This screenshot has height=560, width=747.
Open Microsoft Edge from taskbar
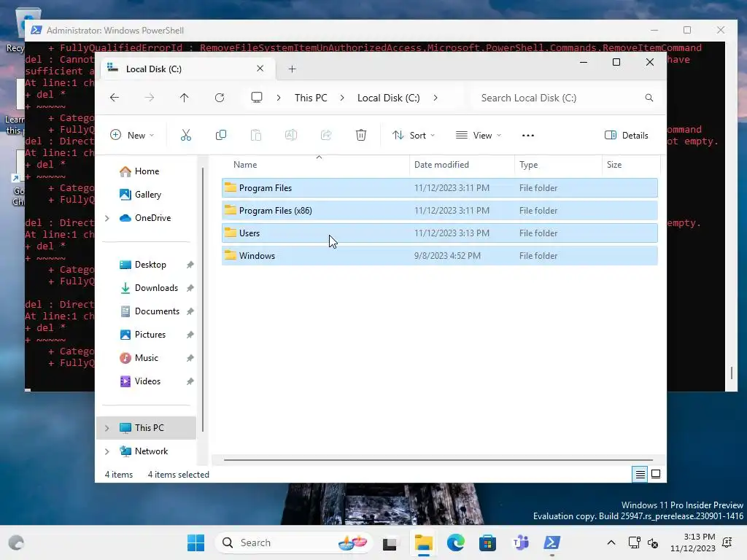pos(455,542)
